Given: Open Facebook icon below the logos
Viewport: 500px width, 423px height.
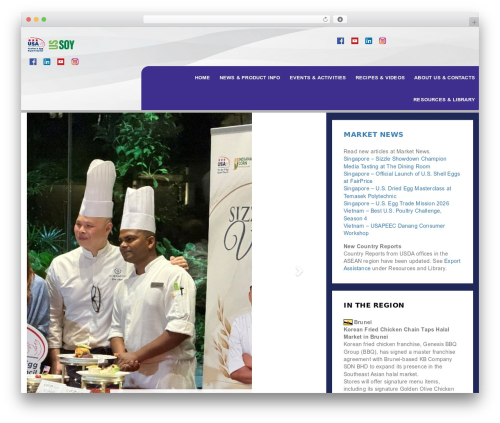Looking at the screenshot, I should (x=33, y=62).
